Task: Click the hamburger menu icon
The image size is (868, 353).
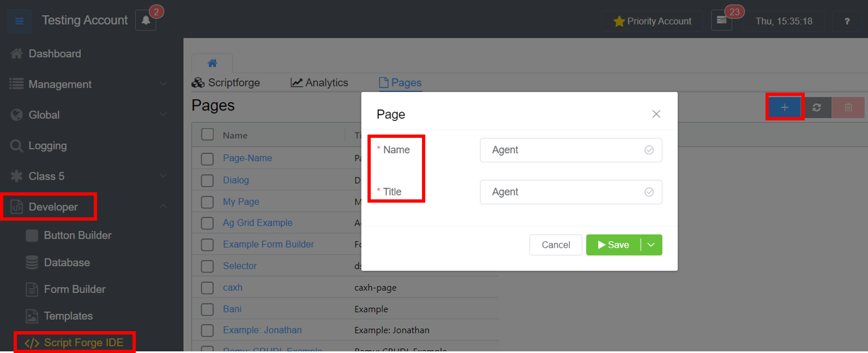Action: coord(19,21)
